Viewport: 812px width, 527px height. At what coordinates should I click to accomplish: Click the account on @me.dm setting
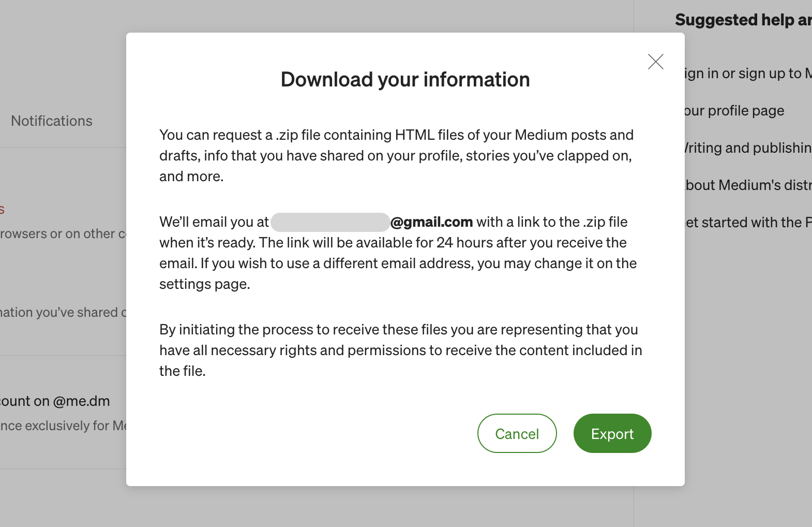[55, 401]
